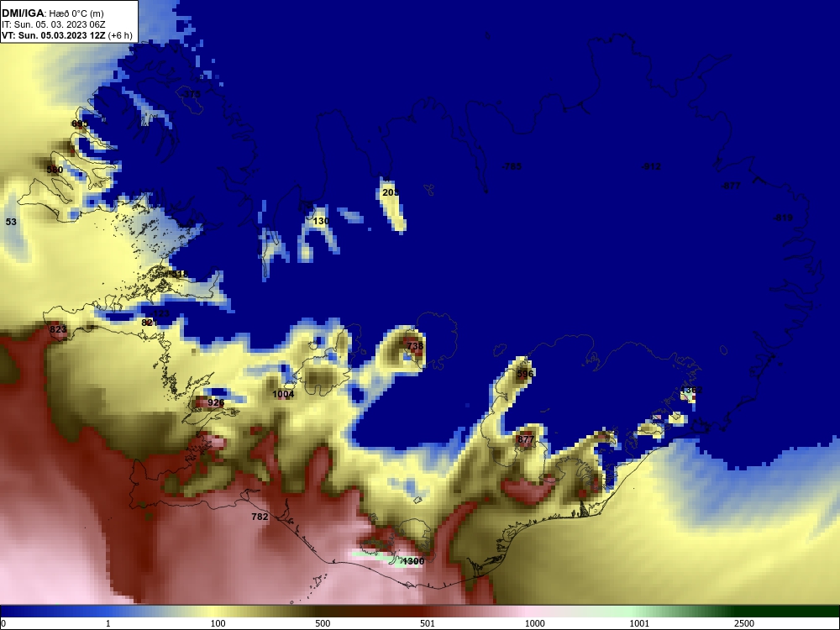The height and width of the screenshot is (630, 840).
Task: Click the 695 value label in the Westfjords
Action: (x=79, y=123)
